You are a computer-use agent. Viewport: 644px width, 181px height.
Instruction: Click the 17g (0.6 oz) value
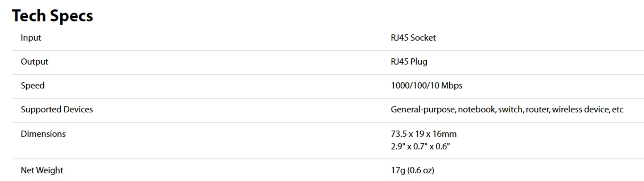pyautogui.click(x=412, y=170)
